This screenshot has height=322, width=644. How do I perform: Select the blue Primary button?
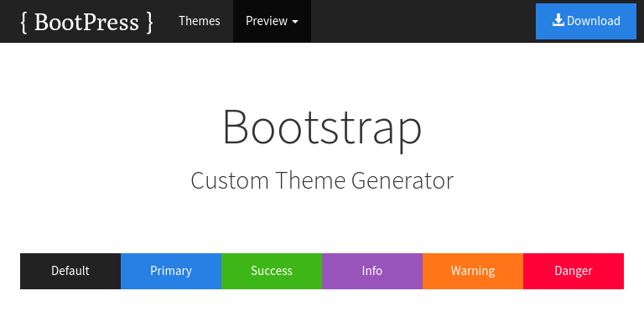click(171, 271)
